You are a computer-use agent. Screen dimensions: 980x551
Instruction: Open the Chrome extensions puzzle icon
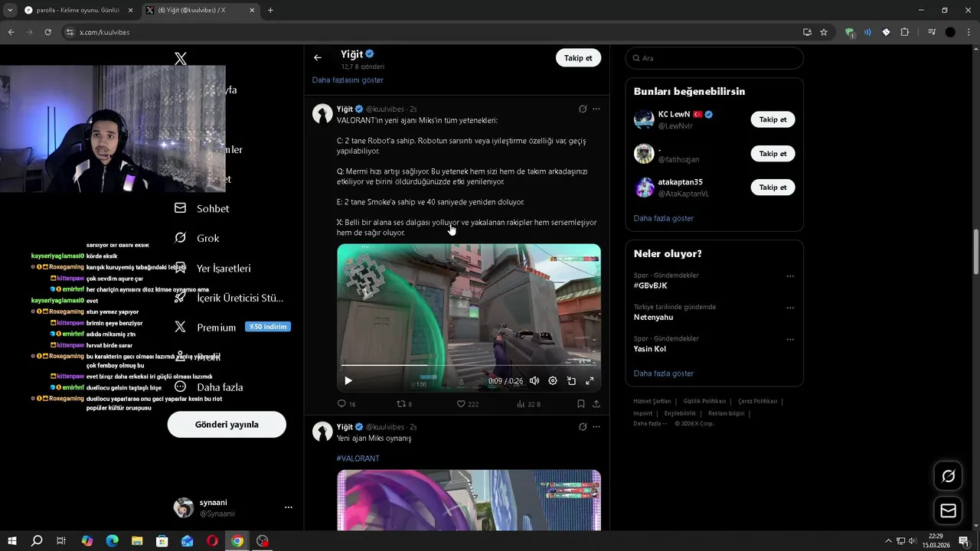(x=905, y=32)
